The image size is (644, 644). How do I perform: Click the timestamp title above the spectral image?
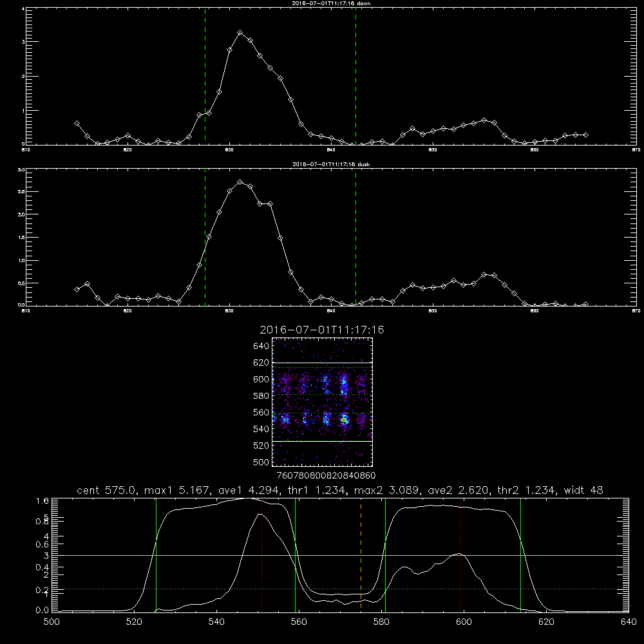click(x=322, y=330)
